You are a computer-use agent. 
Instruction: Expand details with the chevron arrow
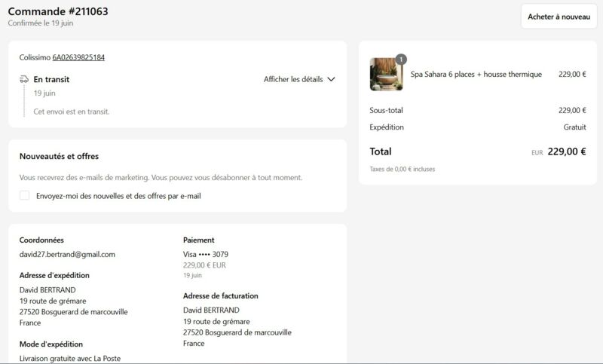(331, 79)
